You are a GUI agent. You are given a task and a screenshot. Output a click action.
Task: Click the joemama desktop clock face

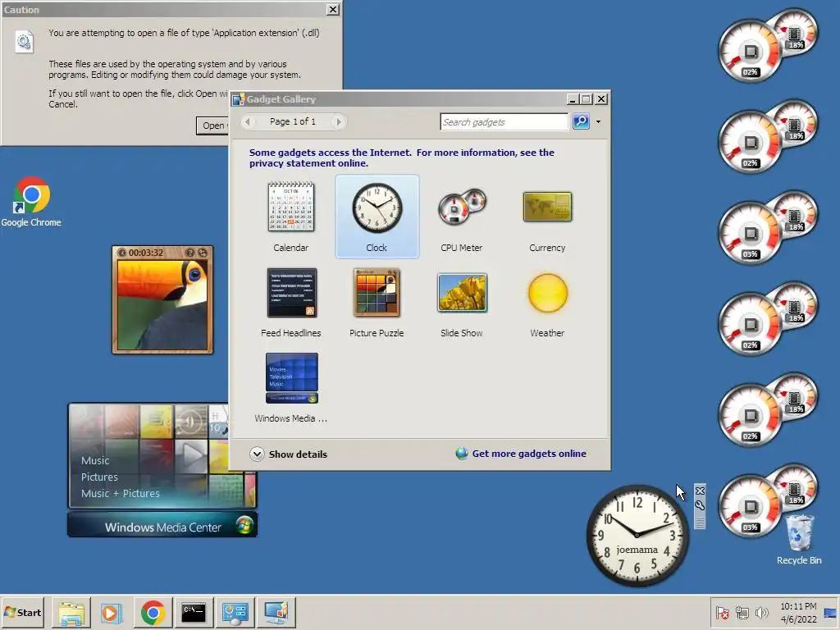pos(637,535)
